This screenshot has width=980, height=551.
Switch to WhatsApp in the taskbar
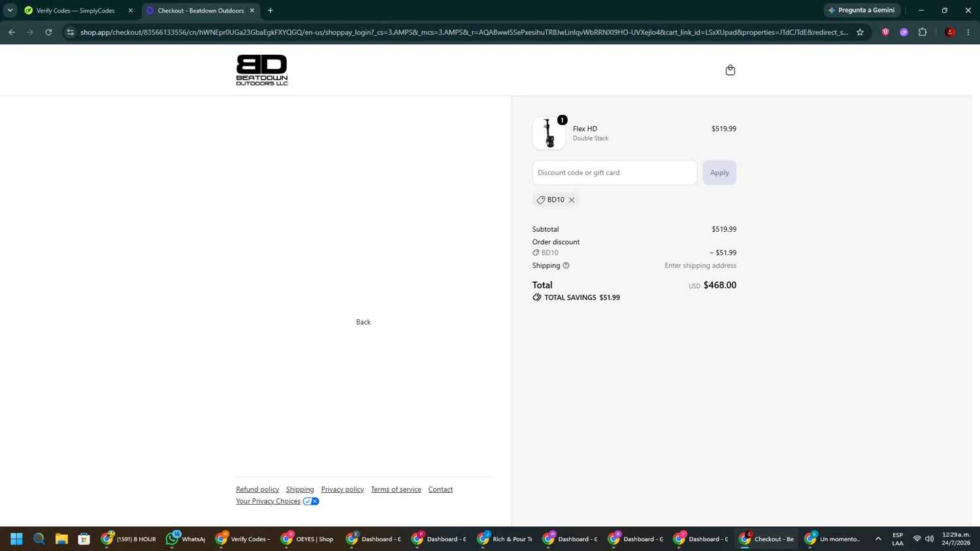click(186, 539)
